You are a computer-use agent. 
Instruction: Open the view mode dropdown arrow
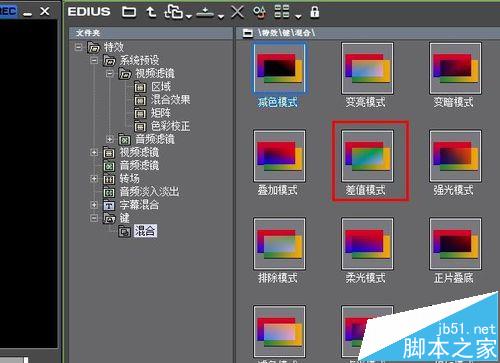click(x=298, y=16)
